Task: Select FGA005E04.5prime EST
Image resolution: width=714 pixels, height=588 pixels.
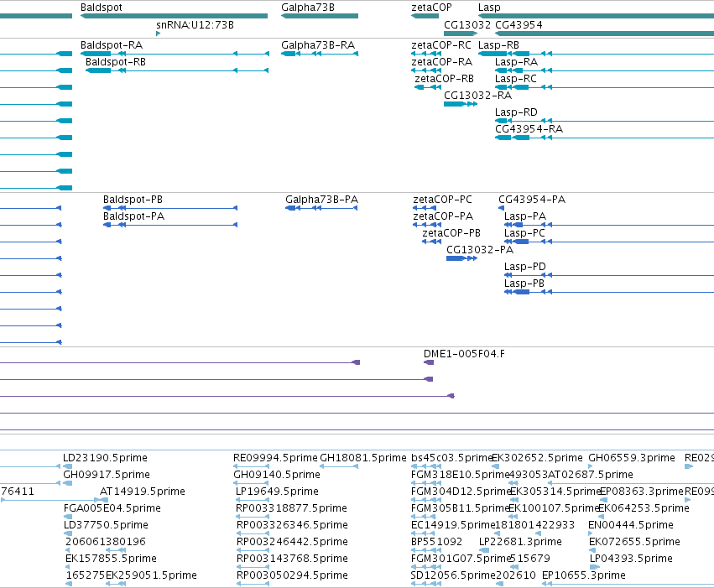Action: pos(68,517)
